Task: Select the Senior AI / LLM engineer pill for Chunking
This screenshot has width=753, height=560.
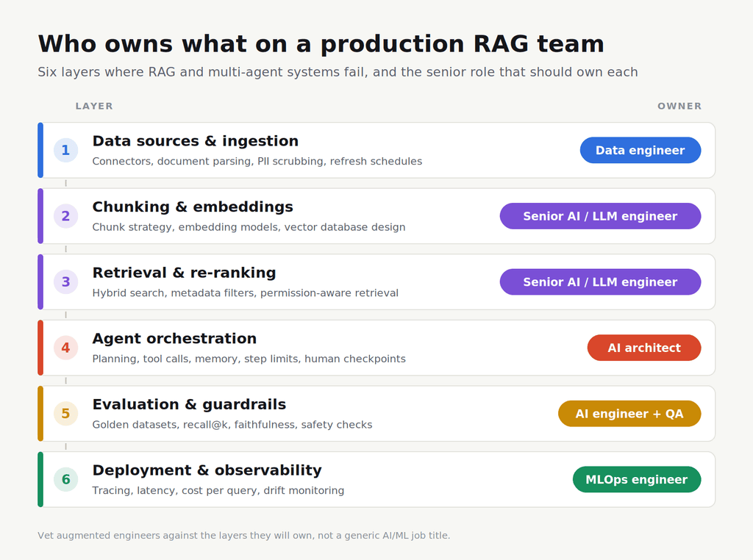Action: click(x=600, y=216)
